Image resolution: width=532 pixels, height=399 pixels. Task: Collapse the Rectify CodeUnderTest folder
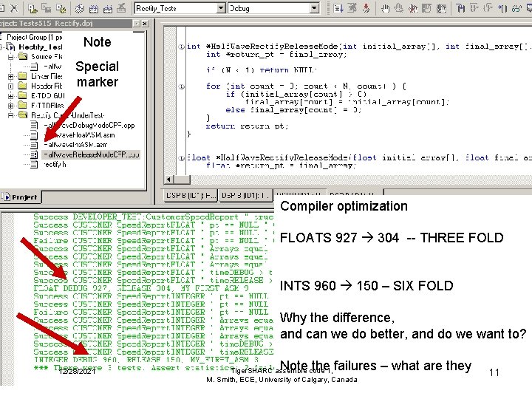coord(10,116)
